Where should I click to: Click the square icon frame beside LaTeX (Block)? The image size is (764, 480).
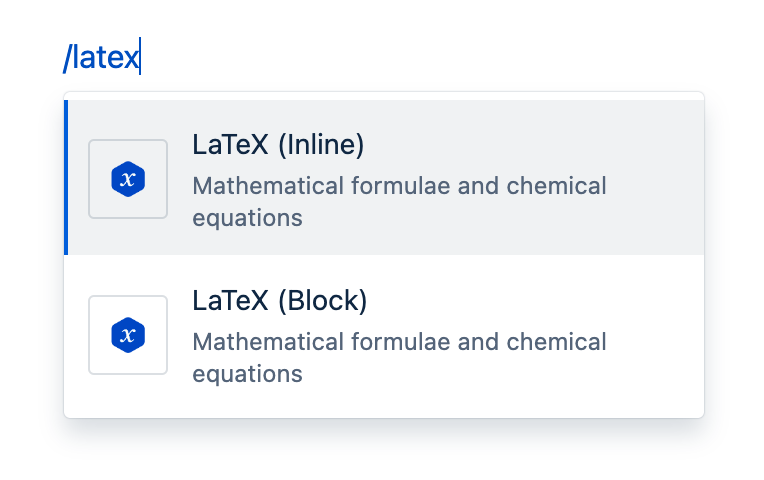click(x=98, y=306)
